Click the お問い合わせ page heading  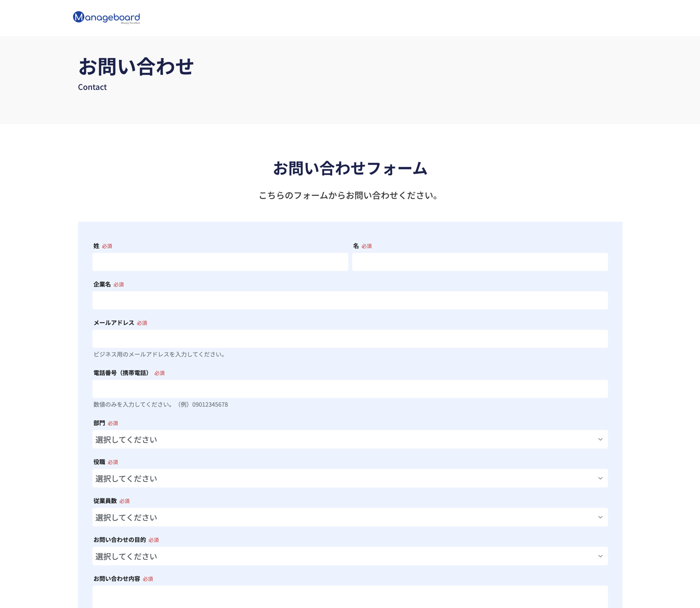[136, 67]
